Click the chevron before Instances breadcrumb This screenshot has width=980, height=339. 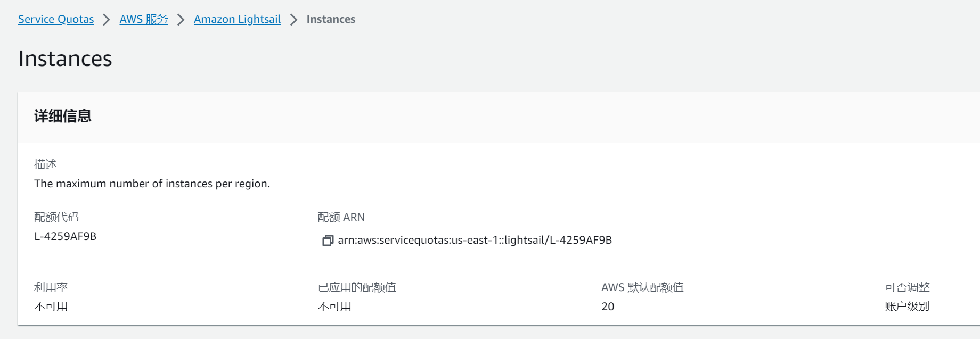point(293,20)
